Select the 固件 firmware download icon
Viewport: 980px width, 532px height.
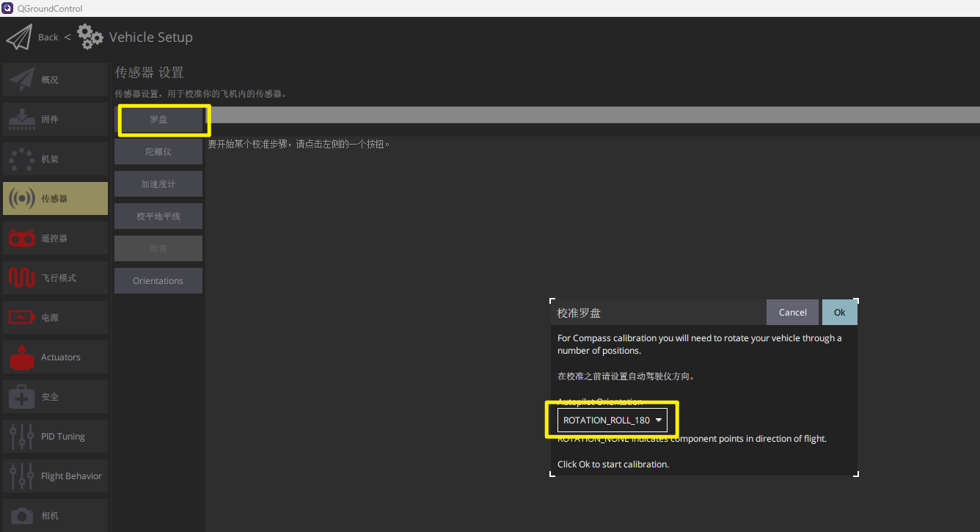pos(22,120)
